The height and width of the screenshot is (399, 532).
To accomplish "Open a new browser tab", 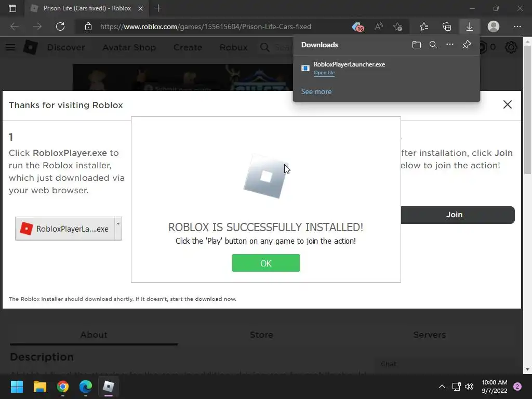I will click(x=158, y=8).
